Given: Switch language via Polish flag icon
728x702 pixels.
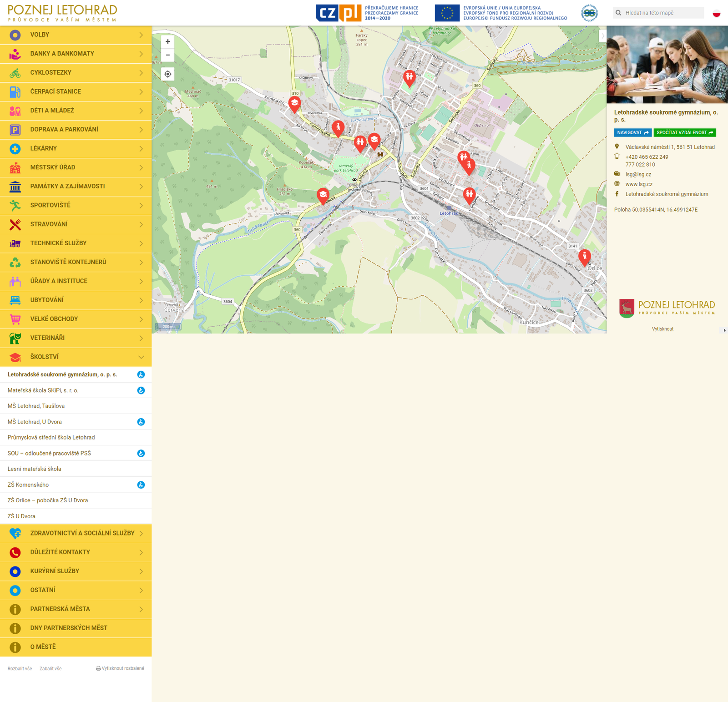Looking at the screenshot, I should point(716,13).
